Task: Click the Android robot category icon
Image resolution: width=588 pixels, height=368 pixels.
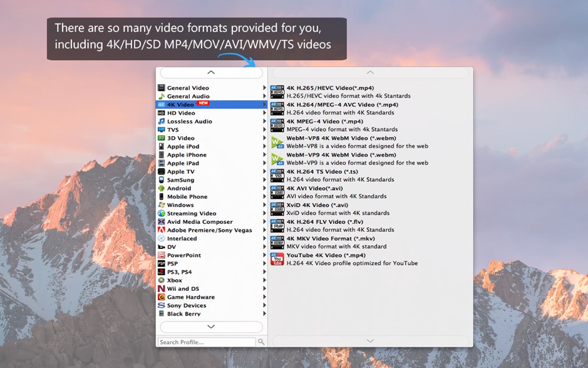Action: point(162,188)
